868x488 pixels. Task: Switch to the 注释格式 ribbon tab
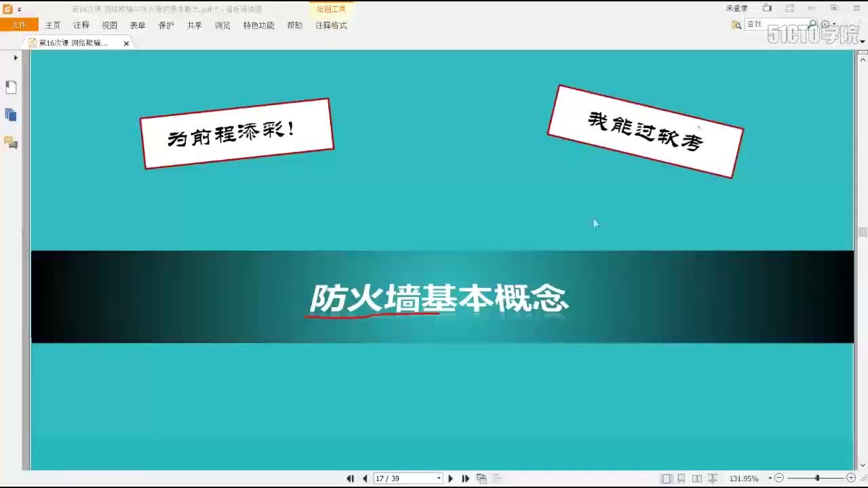[331, 25]
